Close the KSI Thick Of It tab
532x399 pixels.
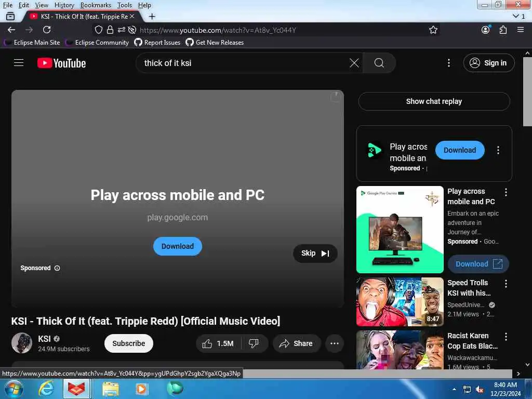(x=132, y=16)
